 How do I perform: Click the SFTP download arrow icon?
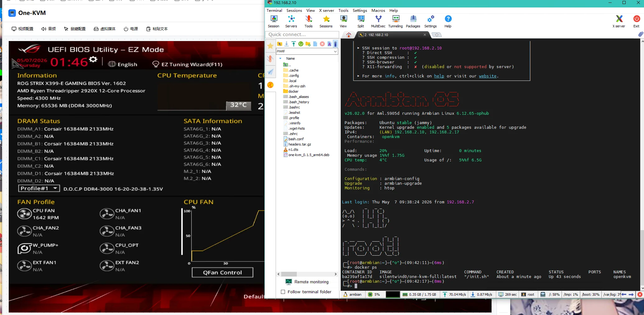pyautogui.click(x=287, y=44)
